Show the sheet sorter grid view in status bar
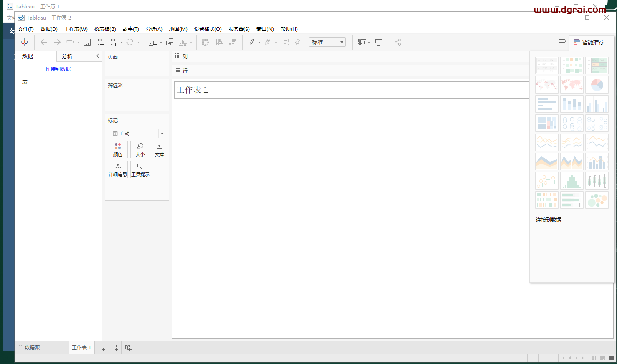Screen dimensions: 617x364 coord(594,358)
